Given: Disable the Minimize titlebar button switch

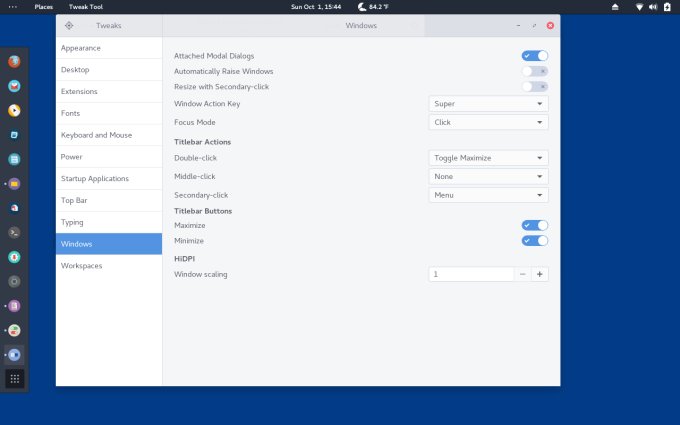Looking at the screenshot, I should [x=535, y=241].
